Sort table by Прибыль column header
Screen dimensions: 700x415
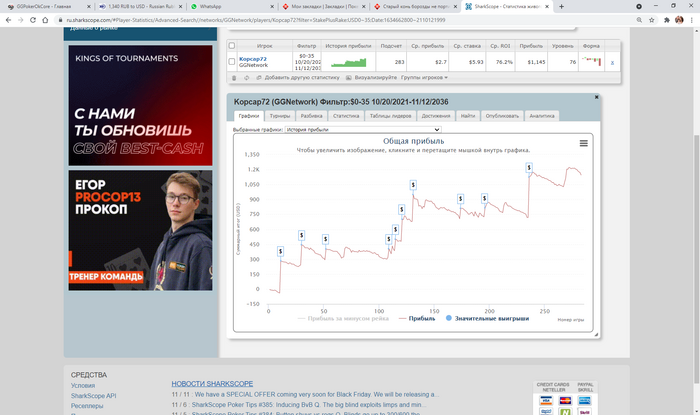531,46
